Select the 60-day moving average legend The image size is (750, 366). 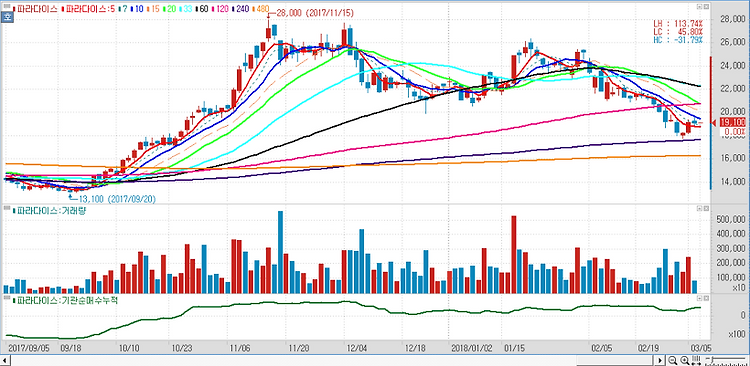(202, 9)
